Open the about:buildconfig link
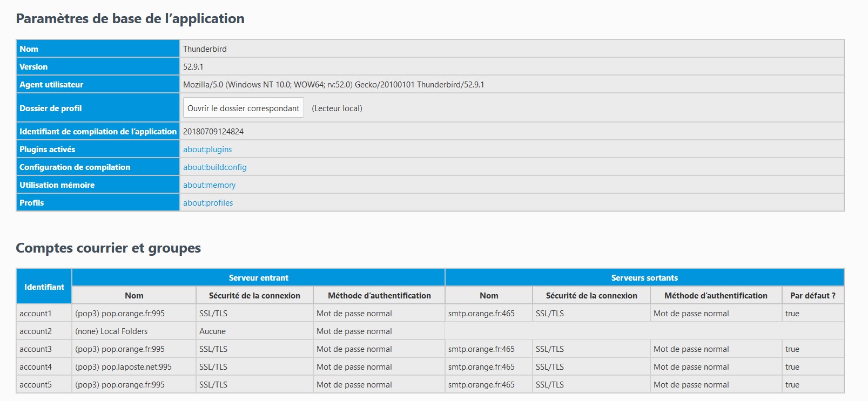 (214, 167)
